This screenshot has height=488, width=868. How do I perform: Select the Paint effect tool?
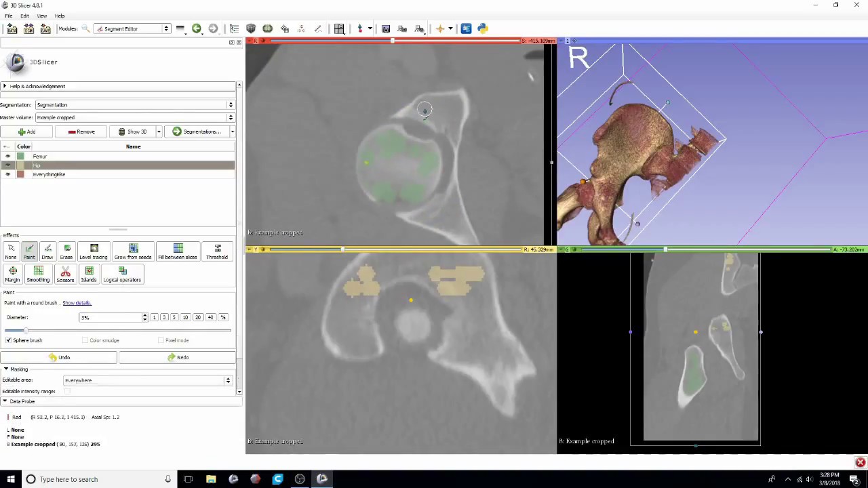[29, 252]
